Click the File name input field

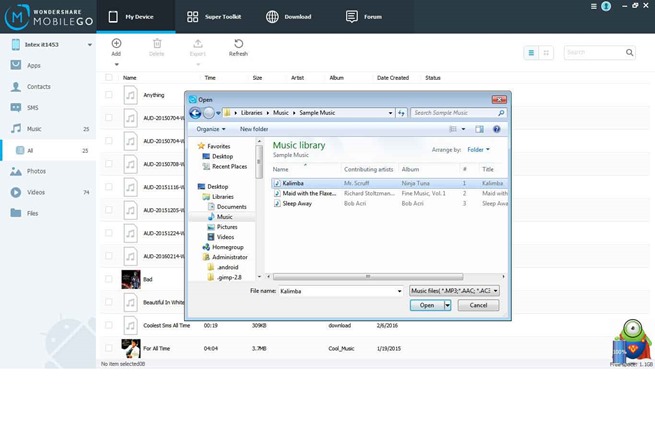(x=338, y=291)
